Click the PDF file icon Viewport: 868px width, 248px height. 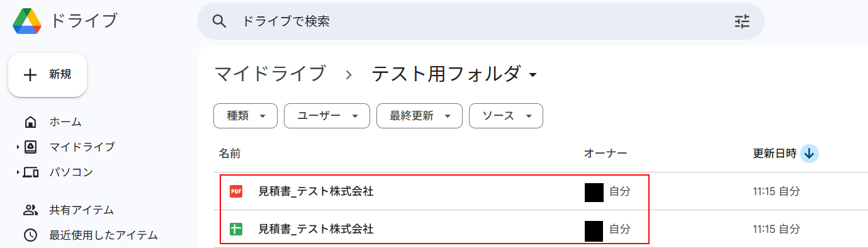point(236,191)
